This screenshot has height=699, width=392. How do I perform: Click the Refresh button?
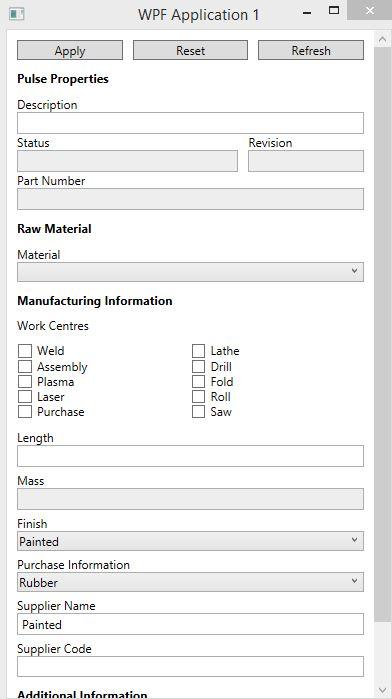click(x=311, y=50)
